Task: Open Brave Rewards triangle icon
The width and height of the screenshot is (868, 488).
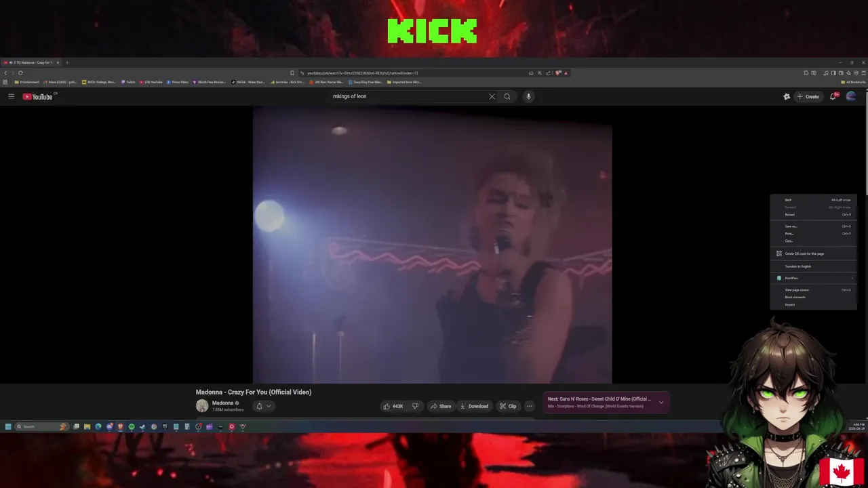Action: point(566,73)
